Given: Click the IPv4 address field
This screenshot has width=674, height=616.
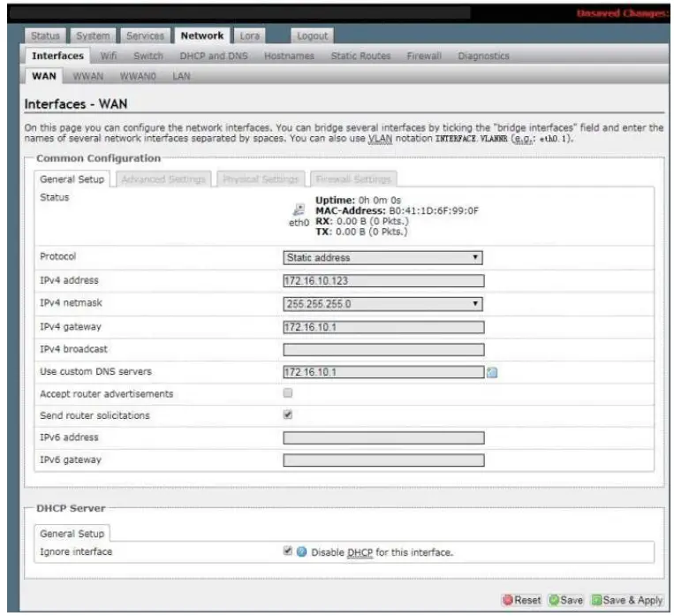Looking at the screenshot, I should pos(383,281).
